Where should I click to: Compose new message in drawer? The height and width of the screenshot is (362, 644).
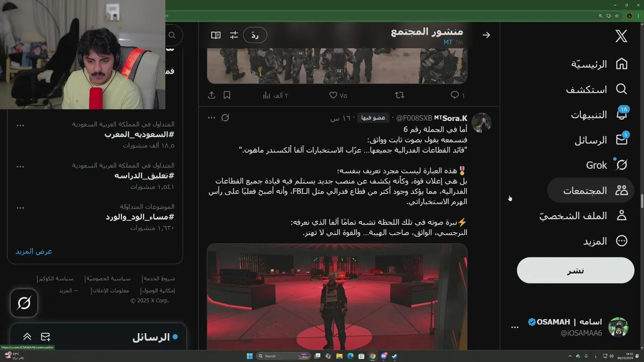click(45, 337)
